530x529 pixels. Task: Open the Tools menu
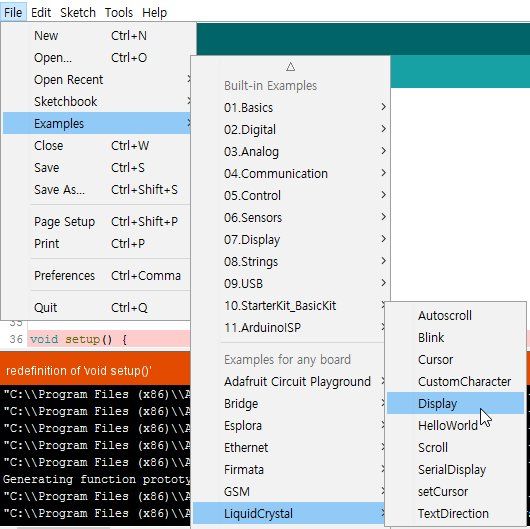coord(119,13)
